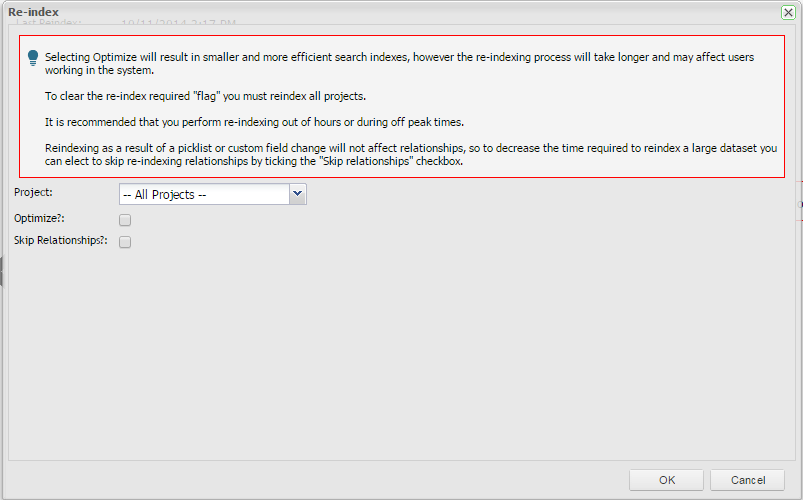Click the Re-index dialog title
This screenshot has width=803, height=500.
click(33, 12)
